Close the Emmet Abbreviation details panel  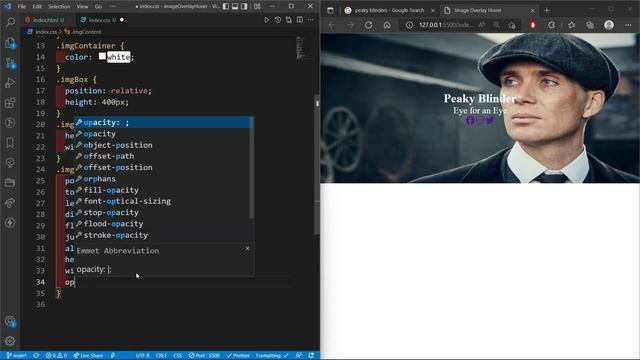247,248
